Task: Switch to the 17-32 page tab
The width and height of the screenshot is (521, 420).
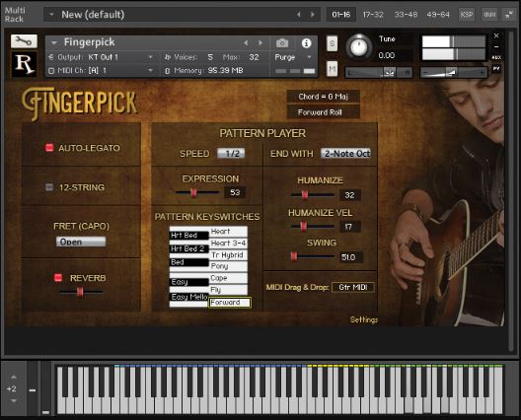Action: (x=373, y=14)
